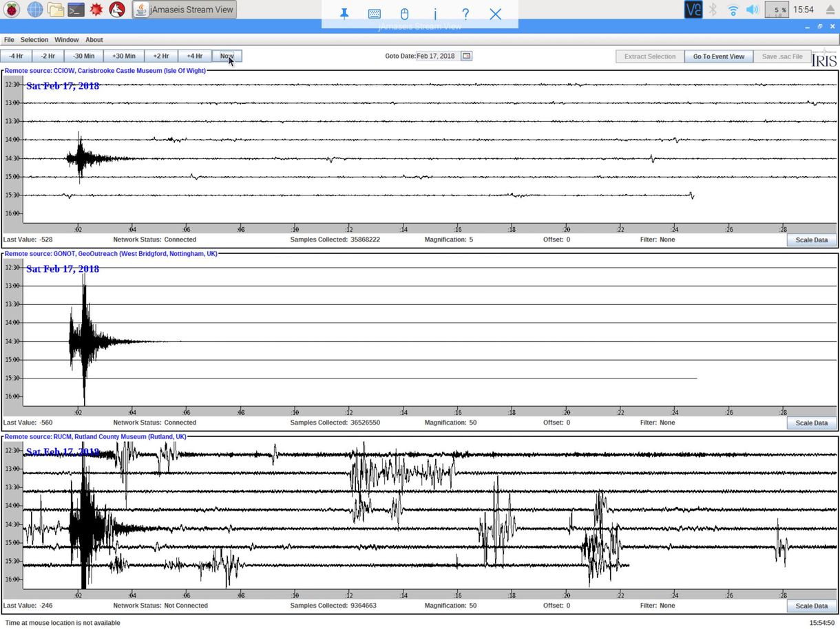Click the IRIS logo
The image size is (840, 629).
click(x=824, y=59)
